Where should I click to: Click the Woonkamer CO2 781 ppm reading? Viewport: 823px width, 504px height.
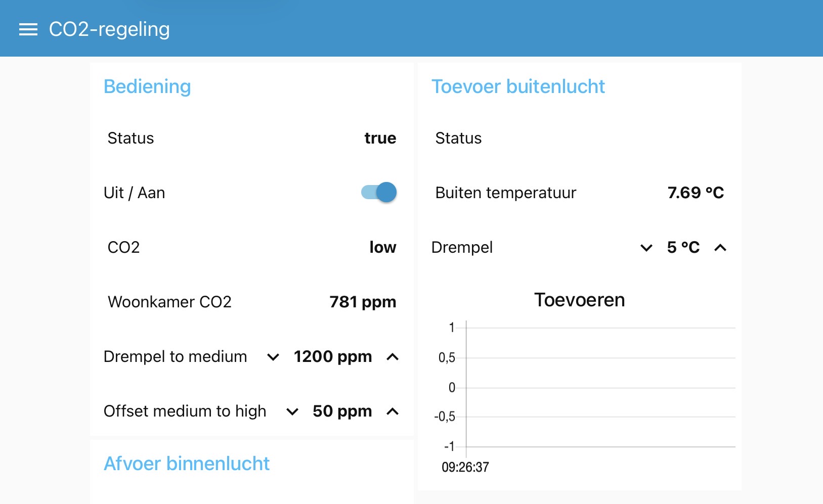363,302
